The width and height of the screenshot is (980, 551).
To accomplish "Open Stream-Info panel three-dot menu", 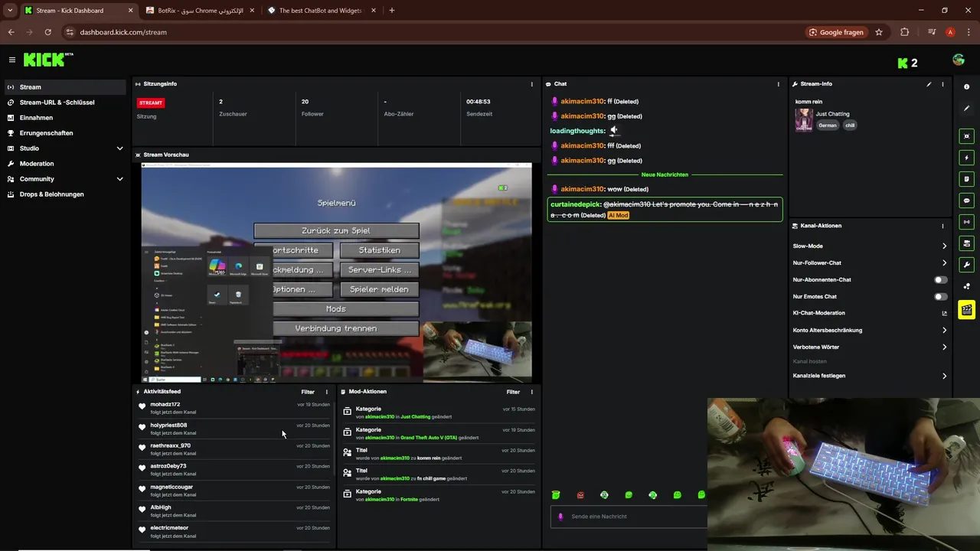I will 942,84.
